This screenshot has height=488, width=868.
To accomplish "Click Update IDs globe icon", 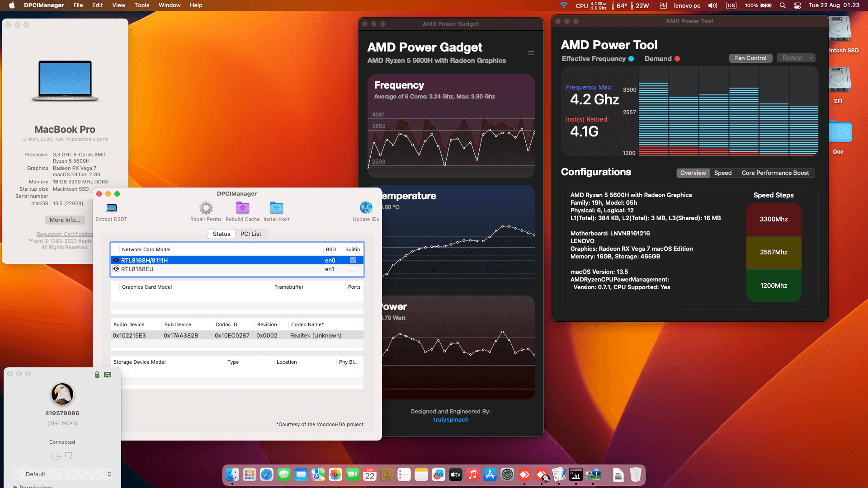I will (366, 208).
